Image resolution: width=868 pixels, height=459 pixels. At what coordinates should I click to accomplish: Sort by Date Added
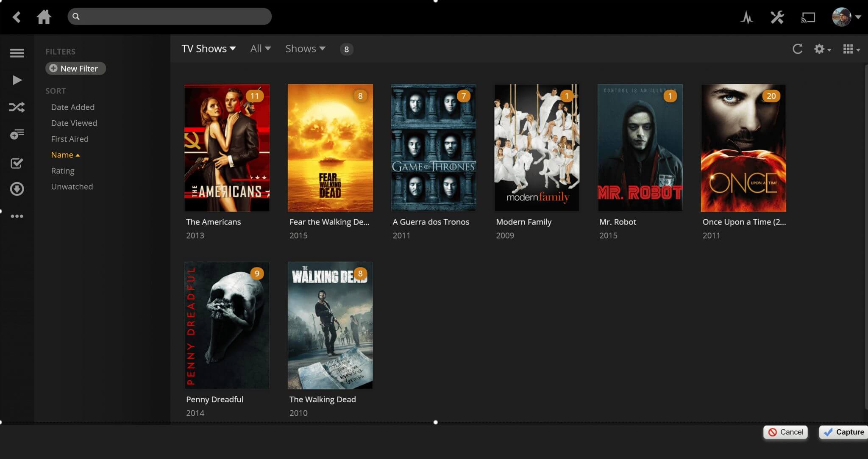click(x=72, y=107)
